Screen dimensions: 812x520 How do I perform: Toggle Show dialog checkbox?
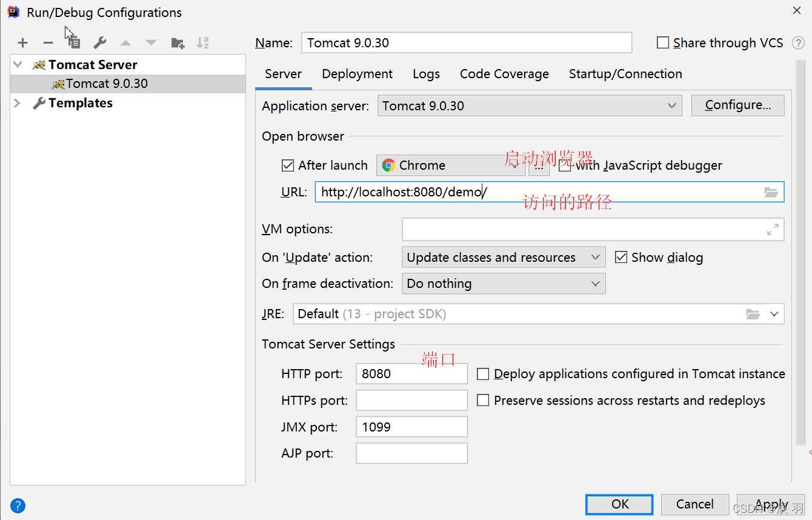[x=621, y=258]
